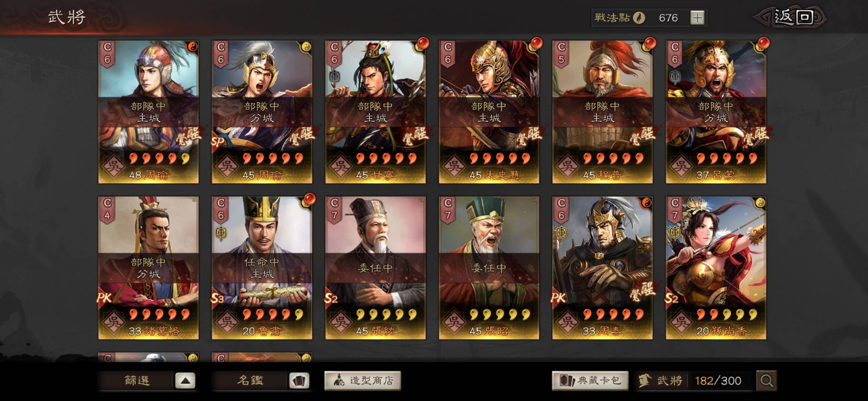868x401 pixels.
Task: Click the 返回 back button
Action: pos(791,18)
